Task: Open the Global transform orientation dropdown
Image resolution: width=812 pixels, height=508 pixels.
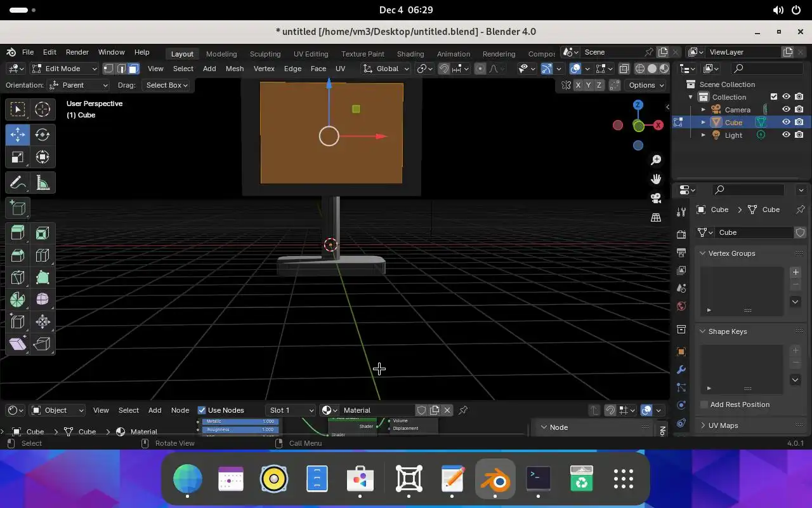Action: coord(386,69)
